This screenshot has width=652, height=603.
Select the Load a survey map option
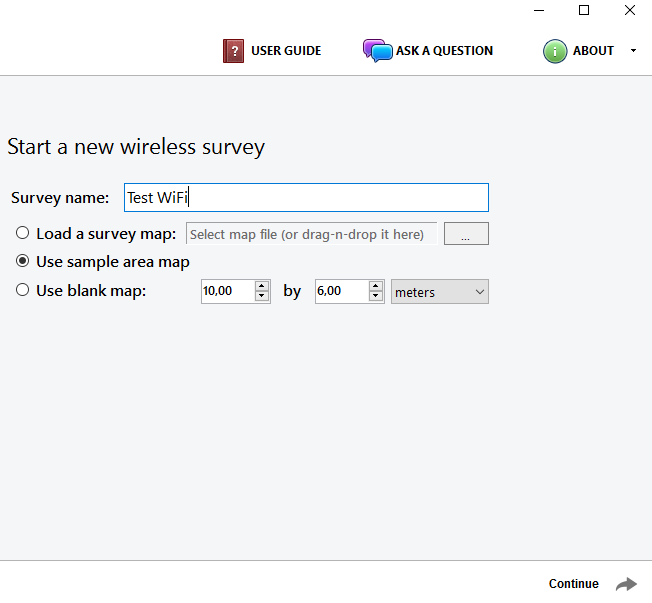(x=22, y=233)
